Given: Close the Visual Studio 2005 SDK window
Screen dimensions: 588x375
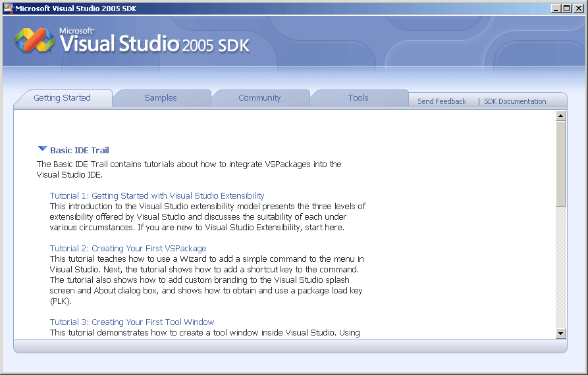Looking at the screenshot, I should click(579, 9).
